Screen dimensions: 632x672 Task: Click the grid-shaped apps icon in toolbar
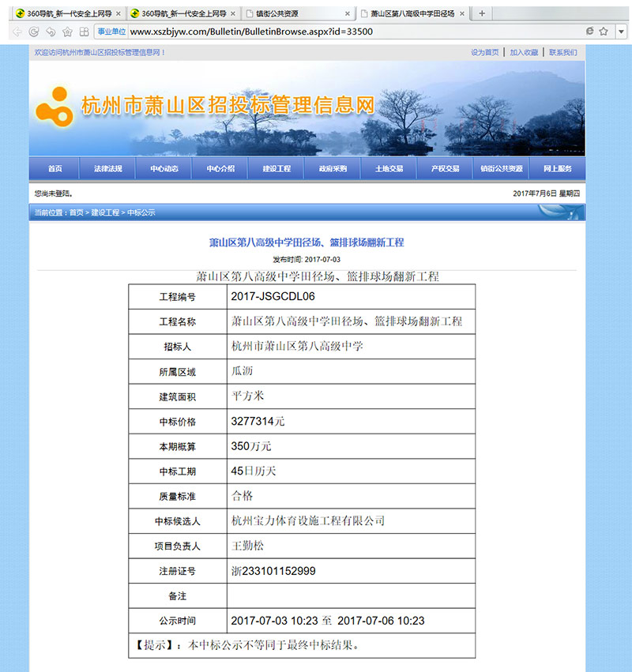coord(85,32)
